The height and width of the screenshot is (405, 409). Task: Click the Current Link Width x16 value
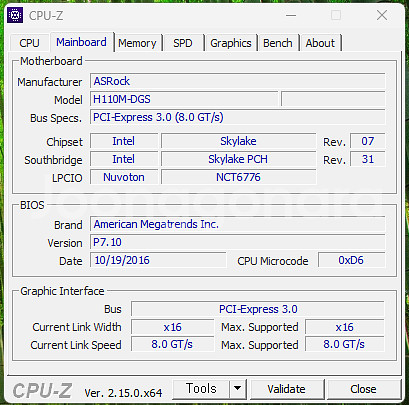tap(172, 327)
